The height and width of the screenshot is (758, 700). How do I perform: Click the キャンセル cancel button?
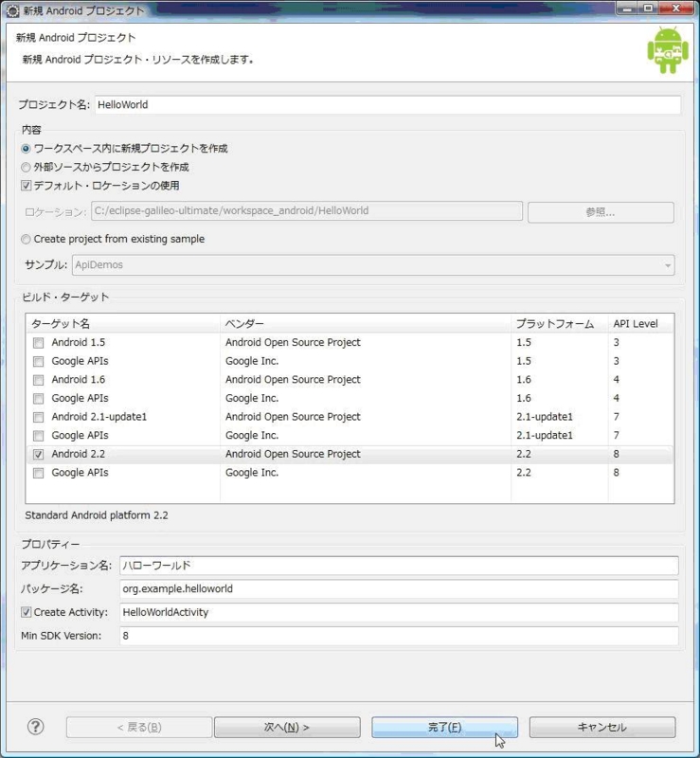coord(602,727)
